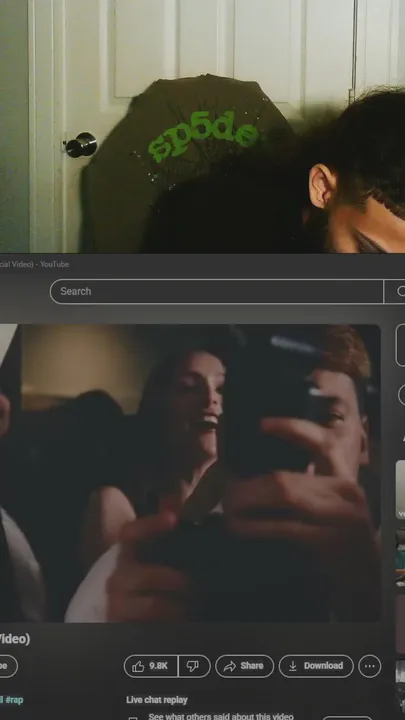Like the video with 9.8K likes
The height and width of the screenshot is (720, 405).
click(x=151, y=666)
